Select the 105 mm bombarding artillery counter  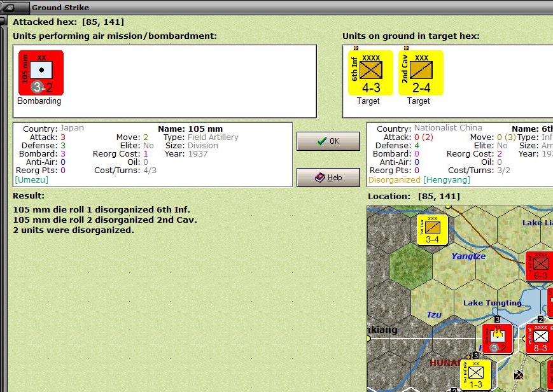point(41,73)
